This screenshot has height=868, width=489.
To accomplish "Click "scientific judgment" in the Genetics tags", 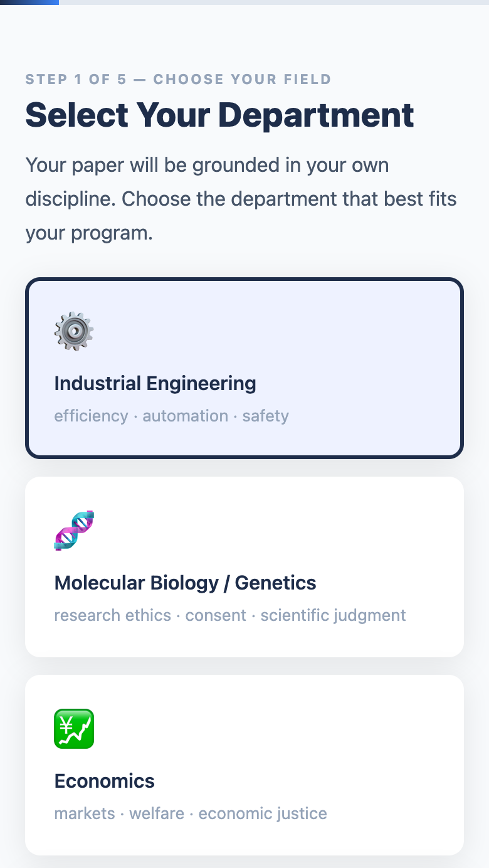I will coord(333,615).
